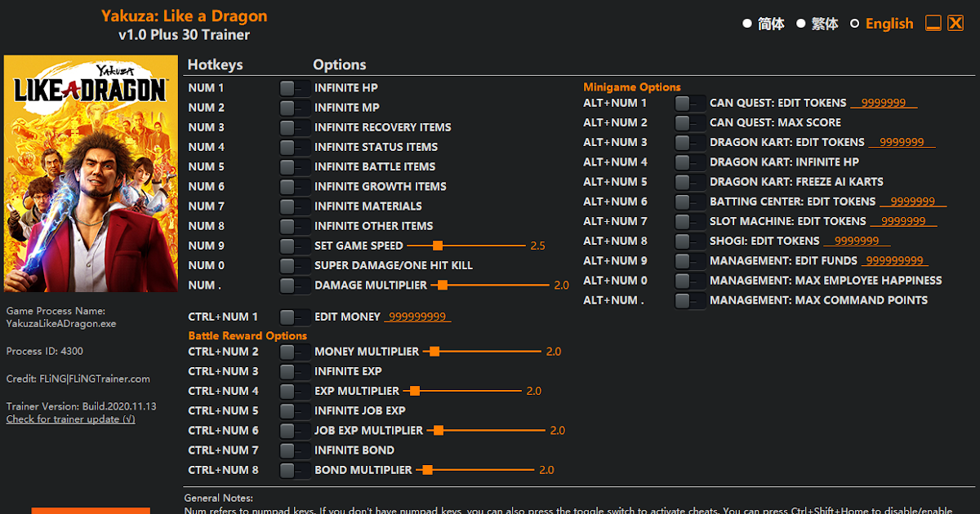Select the 简体 language radio button
This screenshot has width=980, height=514.
[x=747, y=24]
